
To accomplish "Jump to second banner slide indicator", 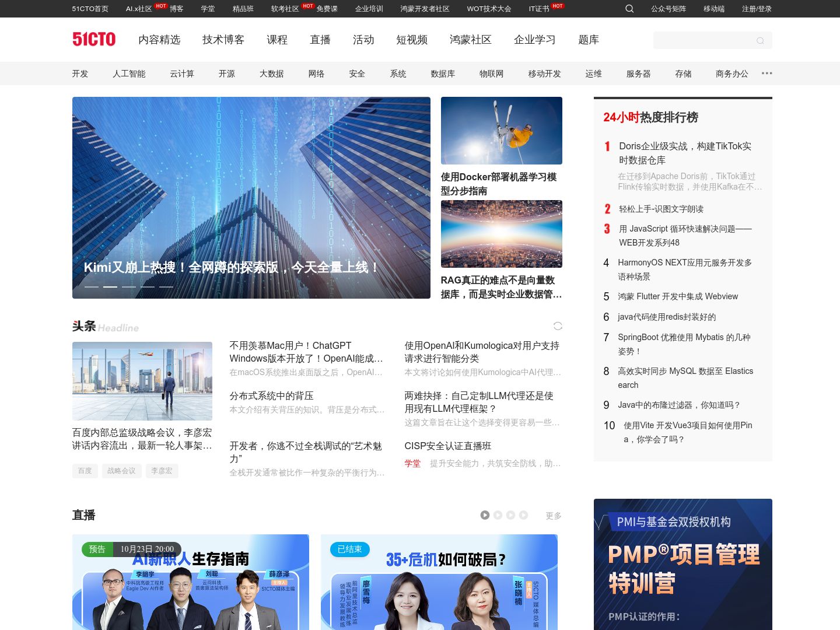I will click(110, 287).
